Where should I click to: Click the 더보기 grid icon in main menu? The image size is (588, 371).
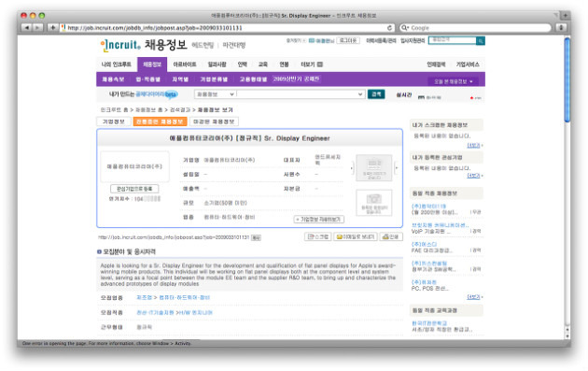click(320, 64)
